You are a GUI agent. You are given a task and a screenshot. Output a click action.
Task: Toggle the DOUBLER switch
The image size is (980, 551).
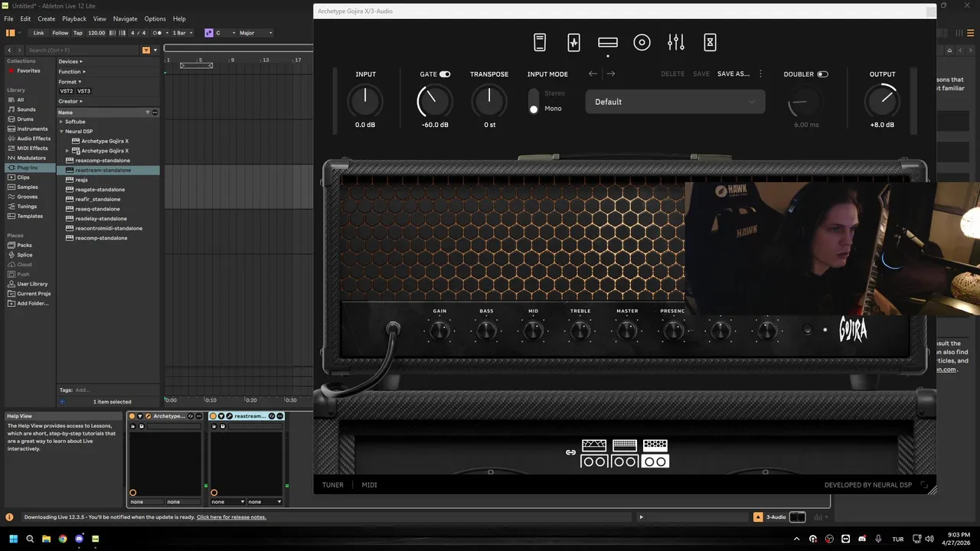[x=822, y=74]
